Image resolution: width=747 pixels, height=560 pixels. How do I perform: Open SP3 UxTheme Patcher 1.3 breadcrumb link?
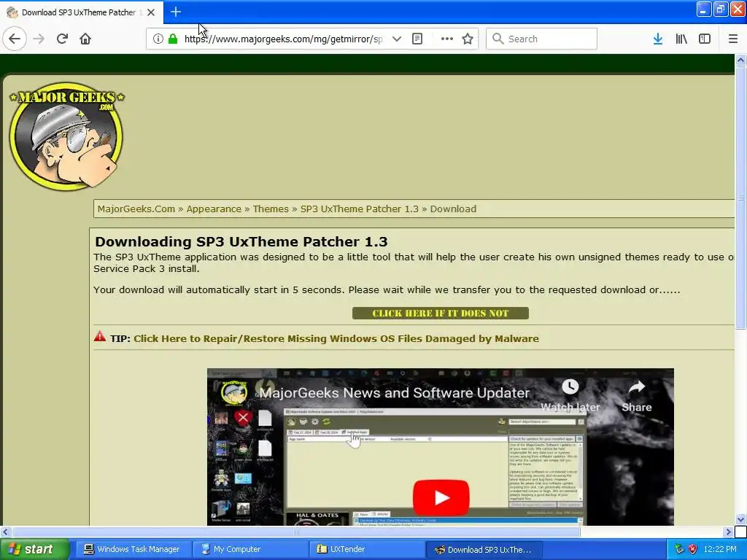click(x=359, y=209)
